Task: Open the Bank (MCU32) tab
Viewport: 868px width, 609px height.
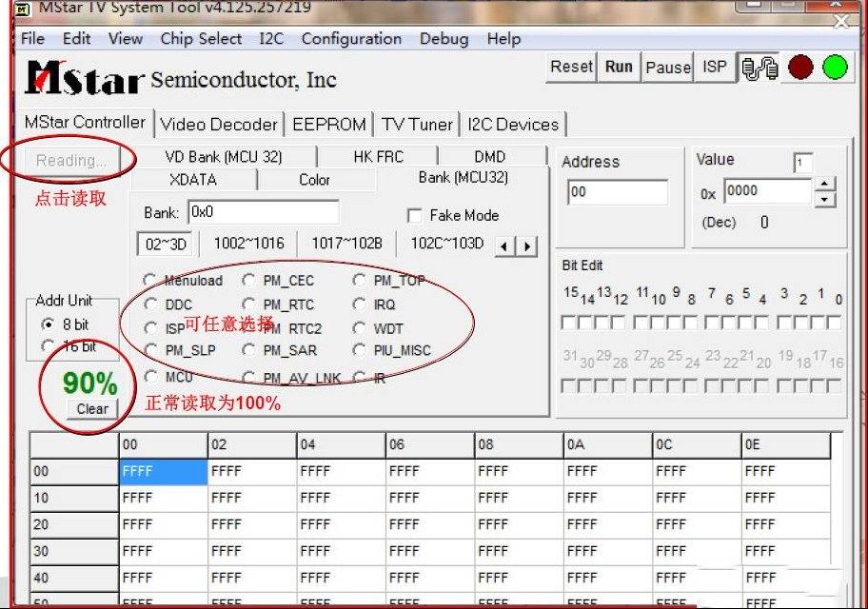Action: (x=464, y=177)
